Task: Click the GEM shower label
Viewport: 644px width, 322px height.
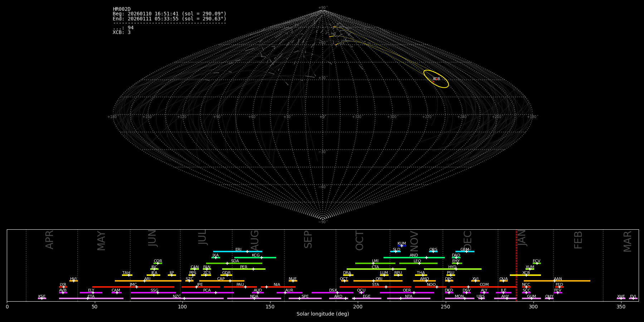Action: tap(465, 250)
